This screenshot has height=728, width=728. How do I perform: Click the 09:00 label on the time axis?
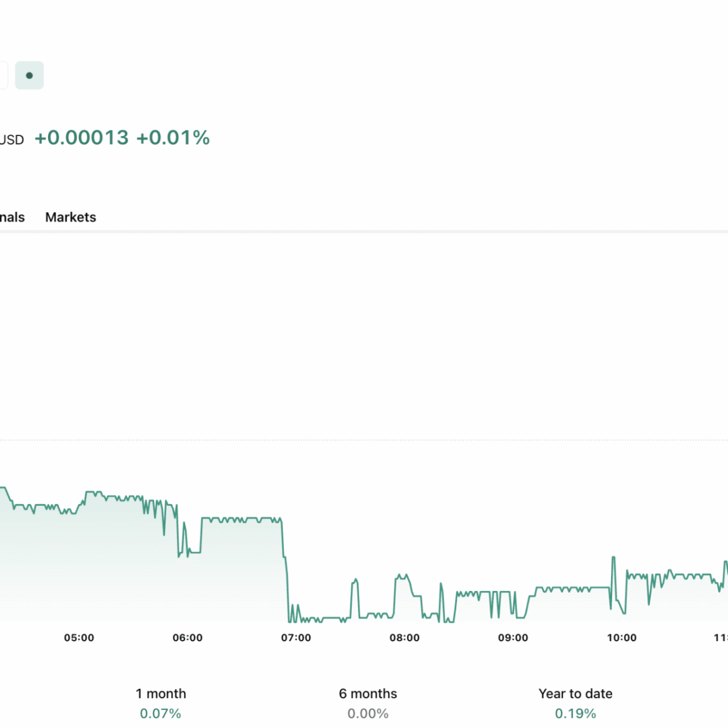tap(513, 638)
